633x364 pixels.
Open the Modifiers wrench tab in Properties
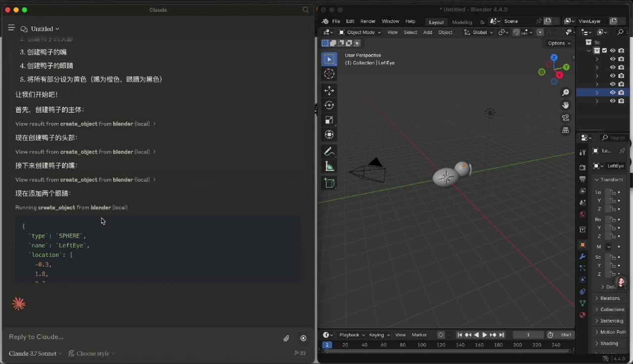(583, 257)
